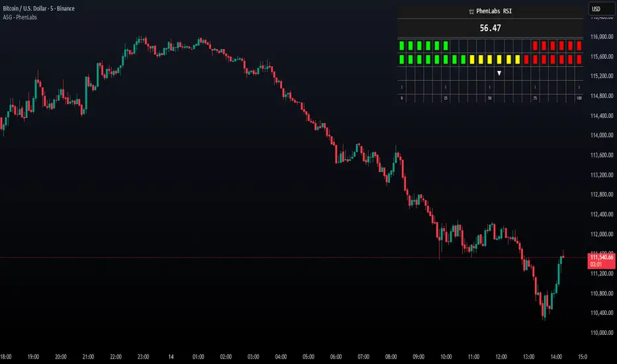Click the 14:00 time axis label
Image resolution: width=617 pixels, height=364 pixels.
556,357
